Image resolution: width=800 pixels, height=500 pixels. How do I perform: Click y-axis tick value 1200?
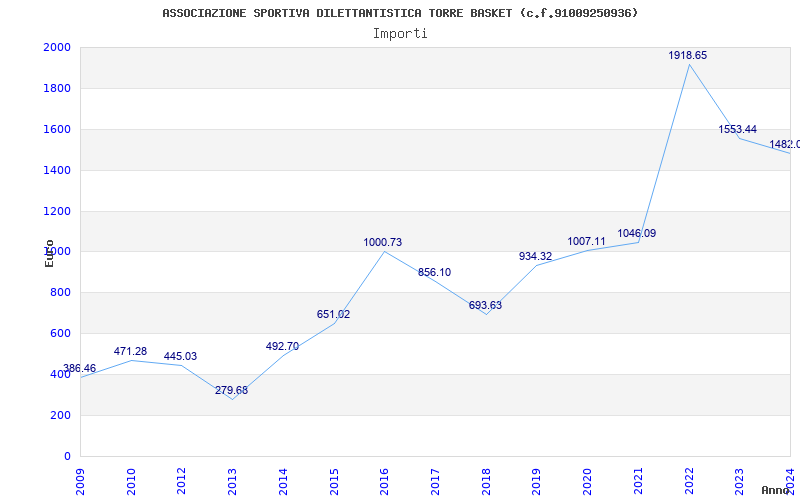point(57,211)
